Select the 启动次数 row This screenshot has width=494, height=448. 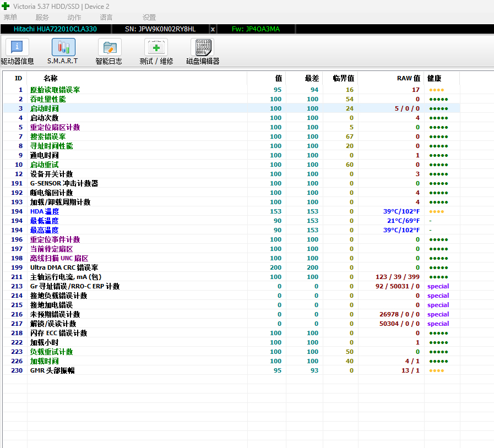(x=231, y=118)
